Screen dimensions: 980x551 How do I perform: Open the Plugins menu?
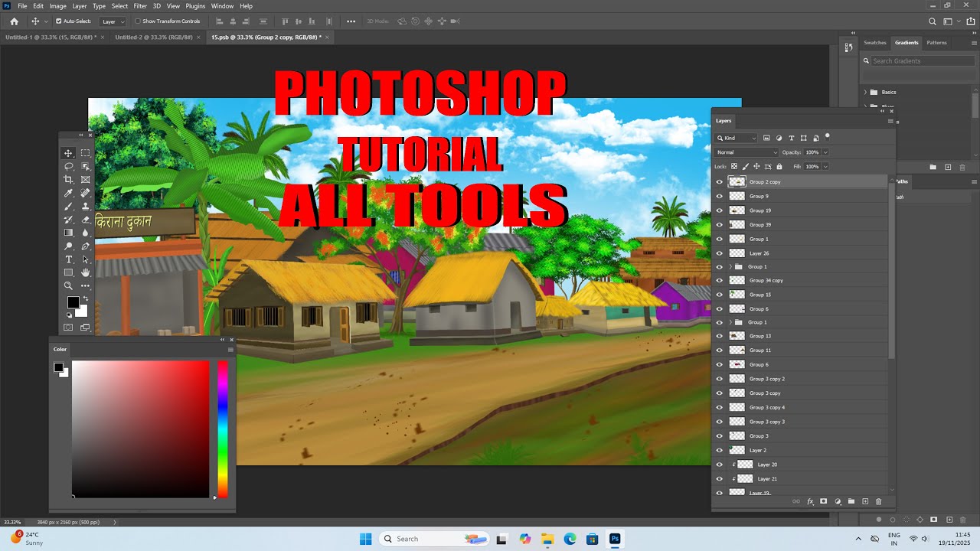195,5
